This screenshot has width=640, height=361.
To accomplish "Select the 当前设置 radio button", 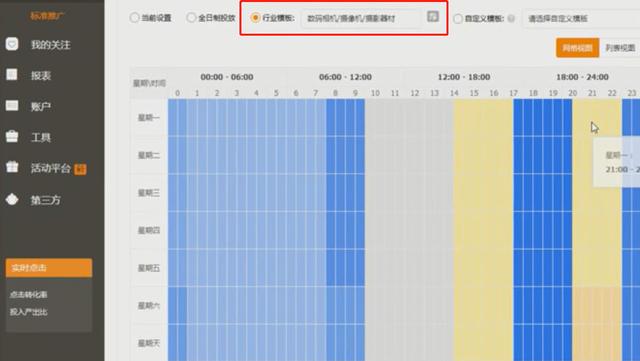I will (134, 18).
